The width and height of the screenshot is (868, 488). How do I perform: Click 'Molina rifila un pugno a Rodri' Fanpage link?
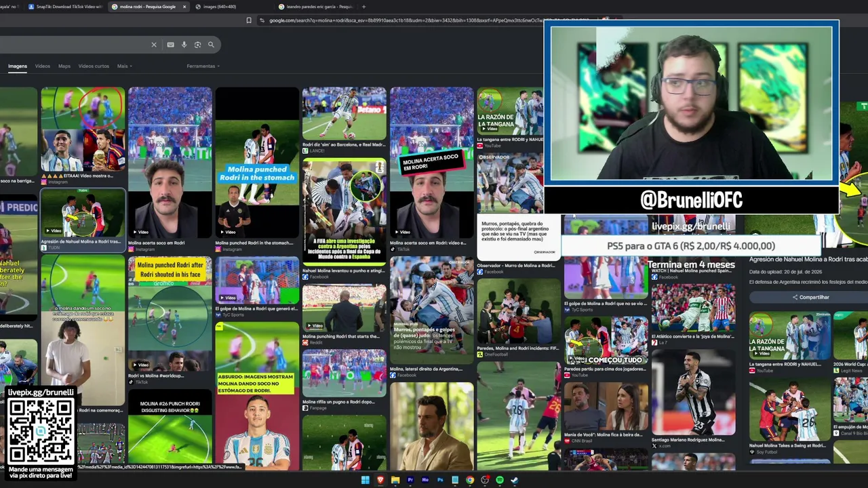338,402
